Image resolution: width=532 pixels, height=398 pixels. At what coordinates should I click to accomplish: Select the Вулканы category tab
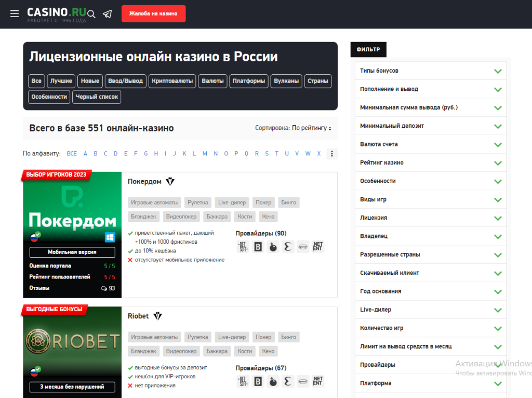coord(286,81)
